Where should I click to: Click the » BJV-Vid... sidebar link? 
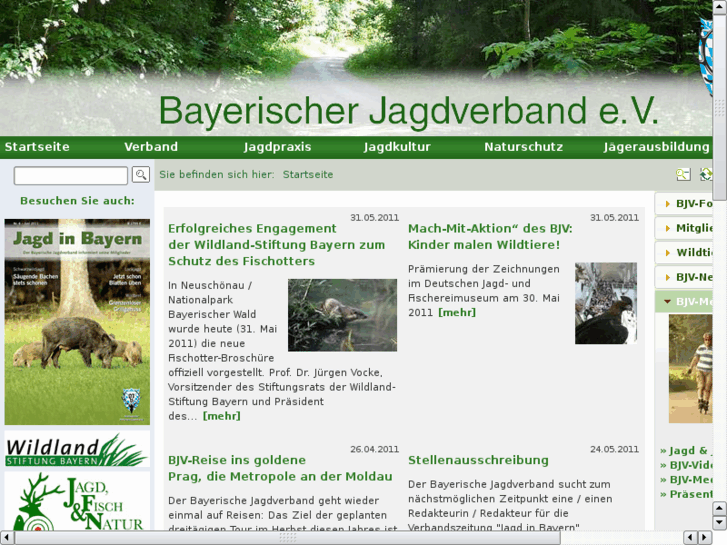tap(686, 465)
